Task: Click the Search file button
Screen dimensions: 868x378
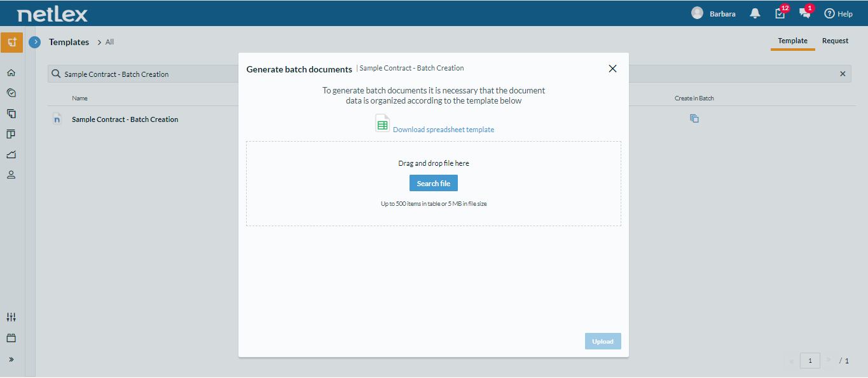Action: [x=434, y=184]
